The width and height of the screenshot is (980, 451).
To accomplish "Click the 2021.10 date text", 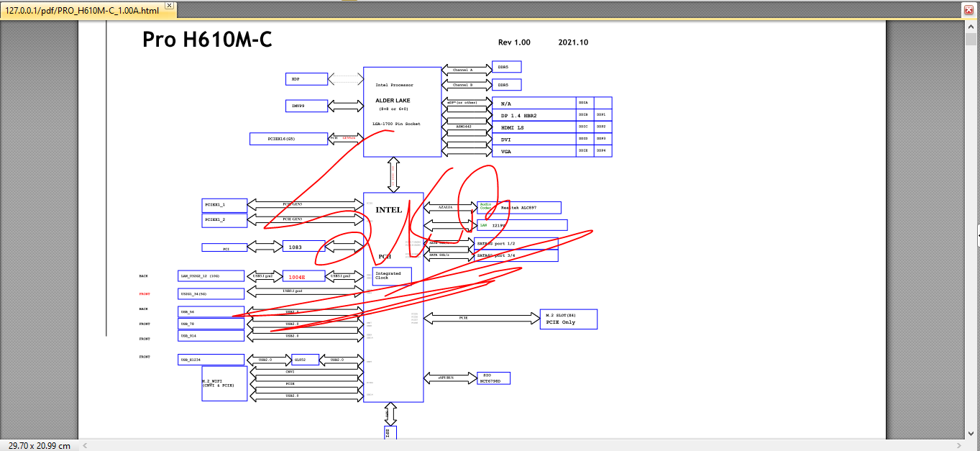I will 573,42.
